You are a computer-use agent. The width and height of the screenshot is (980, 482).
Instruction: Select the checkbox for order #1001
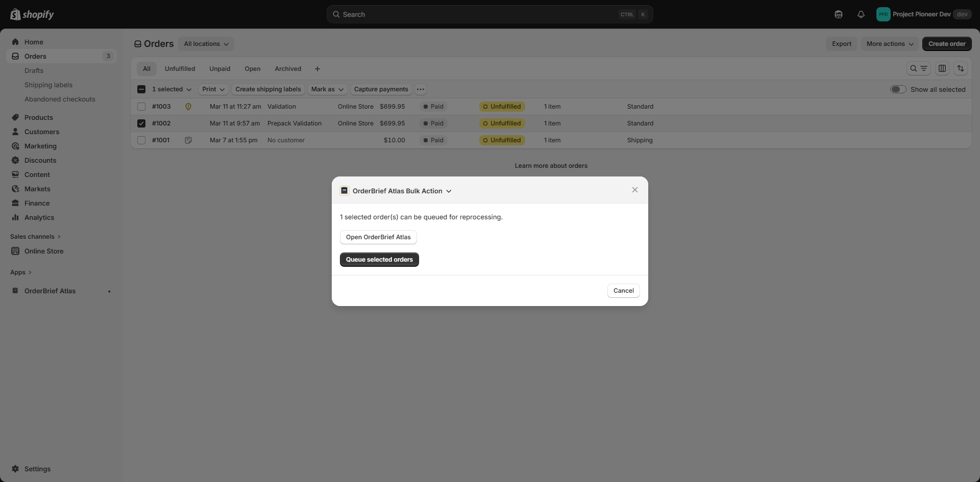(141, 140)
